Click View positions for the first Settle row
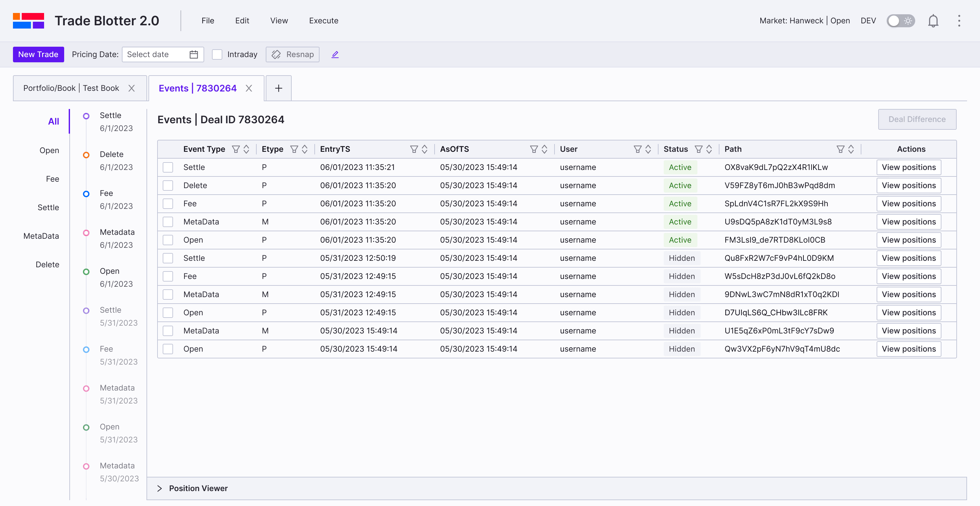Viewport: 980px width, 506px height. click(x=908, y=167)
